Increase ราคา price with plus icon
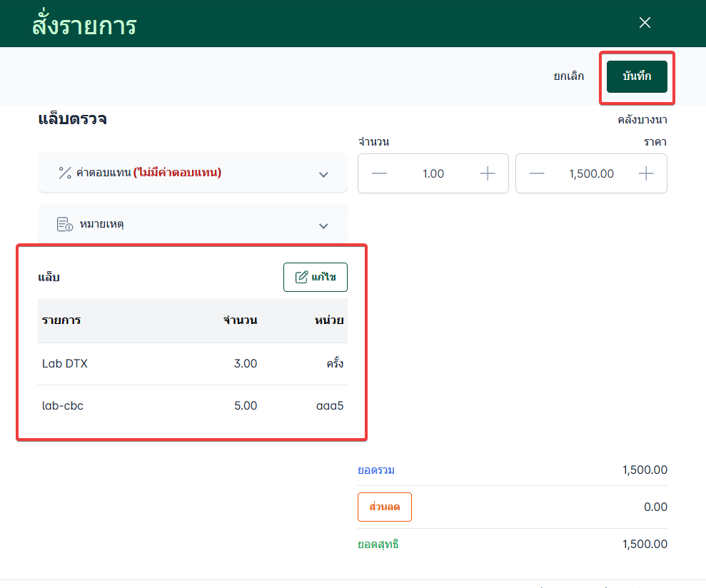This screenshot has width=706, height=588. point(646,173)
